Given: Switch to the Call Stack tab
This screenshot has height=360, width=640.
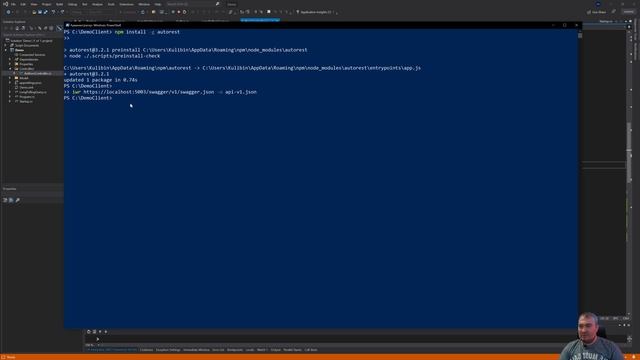Looking at the screenshot, I should (311, 350).
